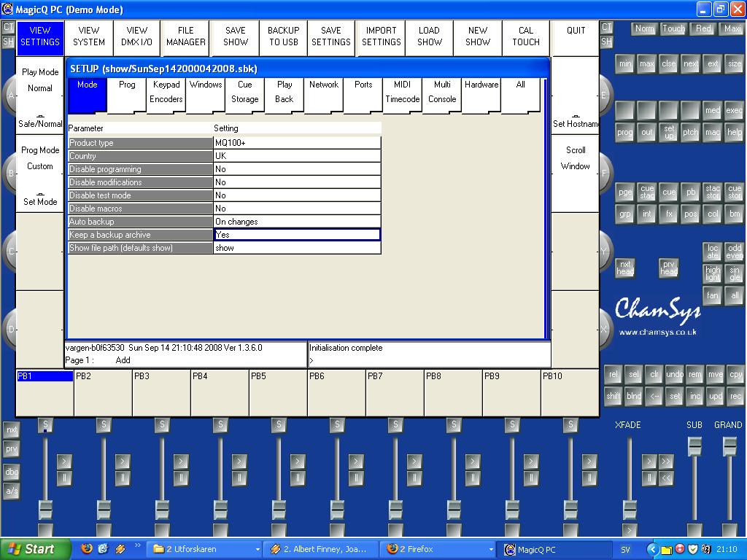Click the 'exec' execute key
This screenshot has width=747, height=560.
[734, 111]
